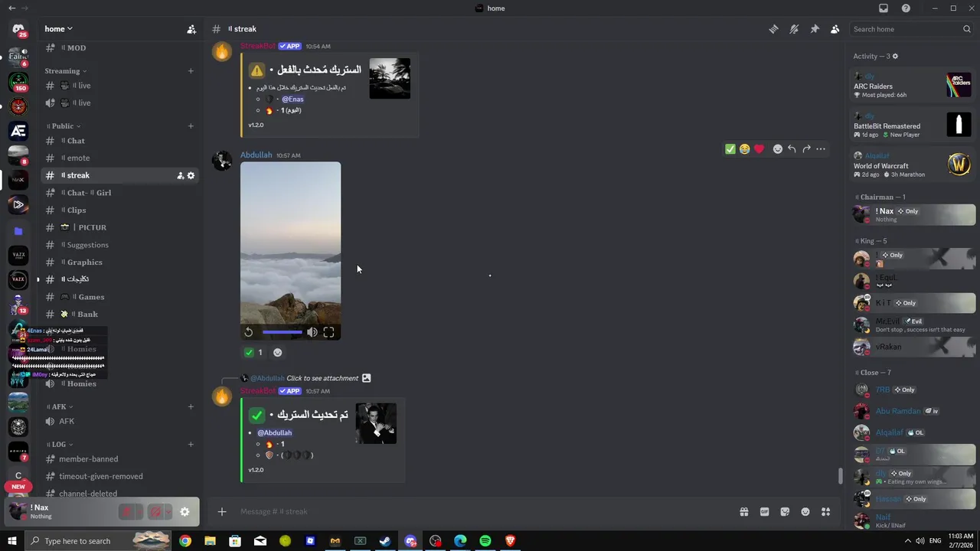
Task: Open video in fullscreen
Action: click(x=328, y=332)
